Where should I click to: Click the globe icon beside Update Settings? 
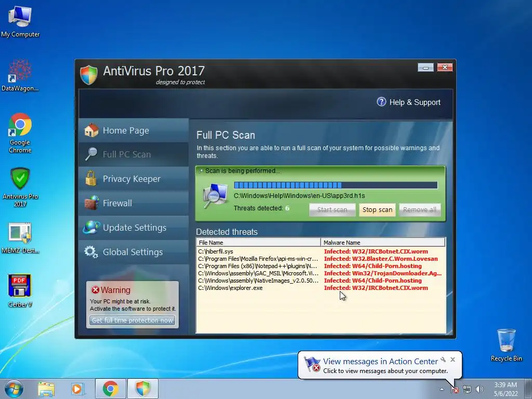click(x=91, y=228)
